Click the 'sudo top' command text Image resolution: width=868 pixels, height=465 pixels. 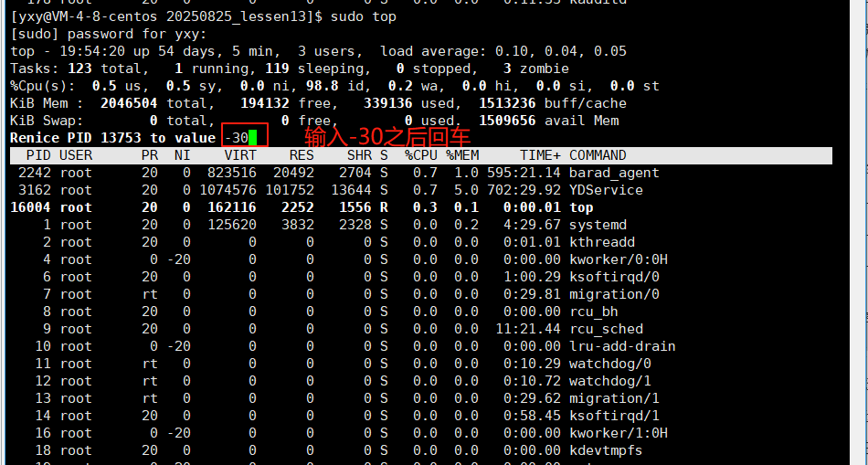[x=363, y=16]
